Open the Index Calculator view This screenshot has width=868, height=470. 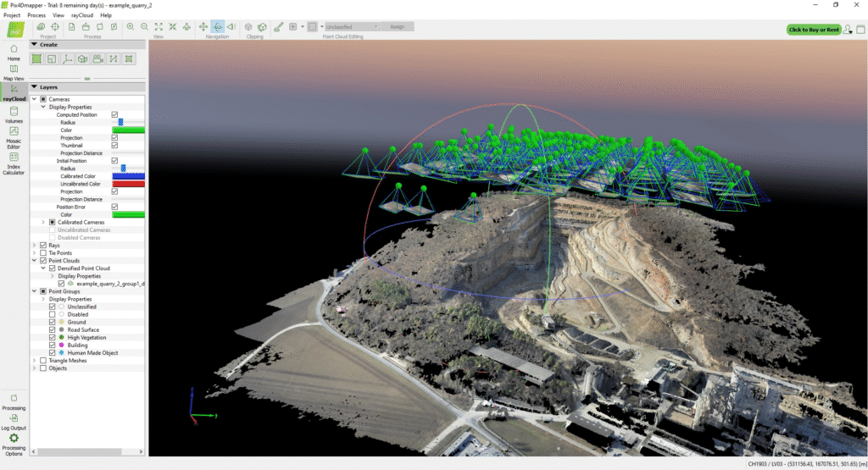coord(14,161)
